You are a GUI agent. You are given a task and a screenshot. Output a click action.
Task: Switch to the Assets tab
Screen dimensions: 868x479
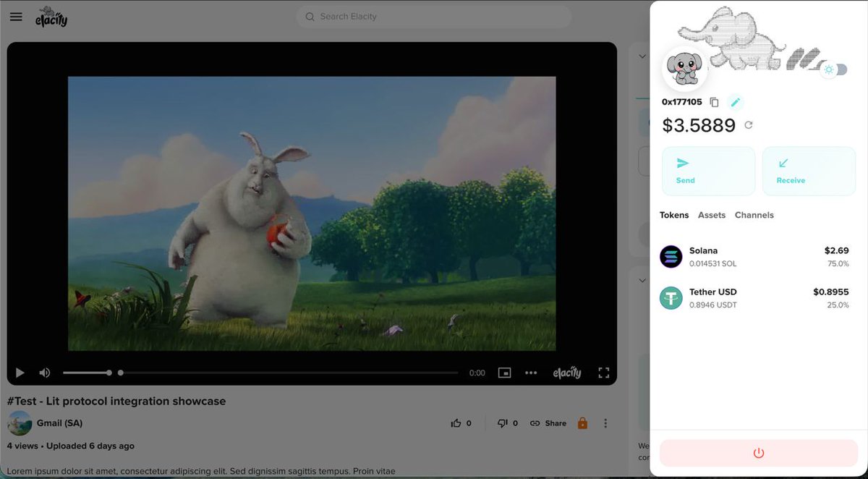712,215
